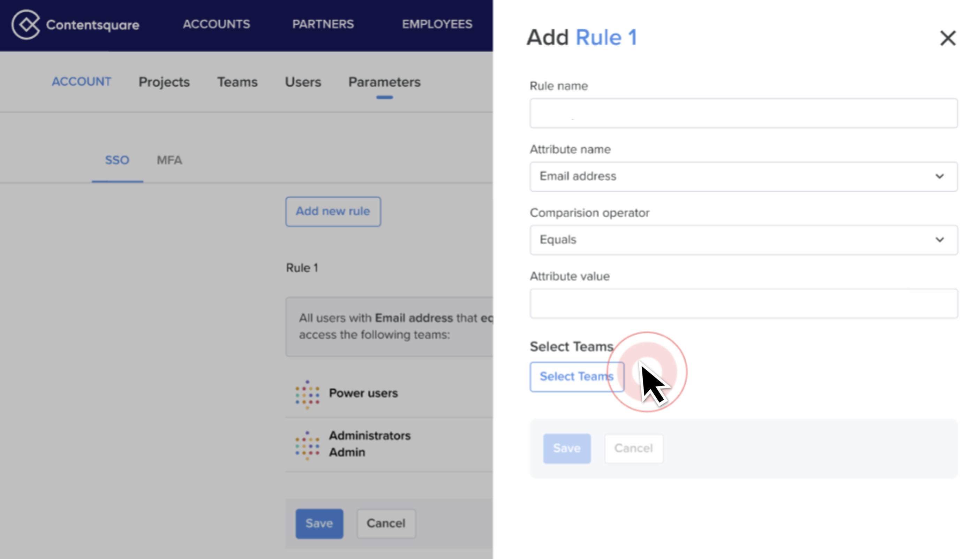This screenshot has height=559, width=980.
Task: Open the Users tab
Action: (x=303, y=82)
